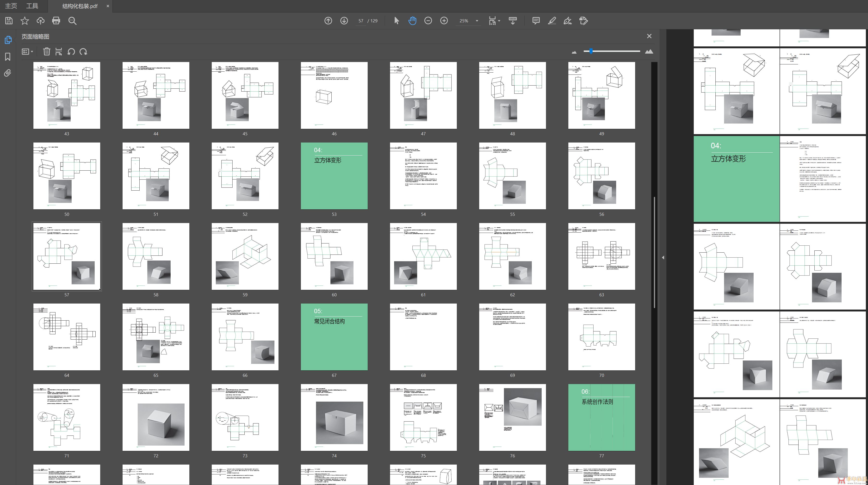Select page 53 立方体变形 thumbnail
This screenshot has width=868, height=485.
(334, 176)
